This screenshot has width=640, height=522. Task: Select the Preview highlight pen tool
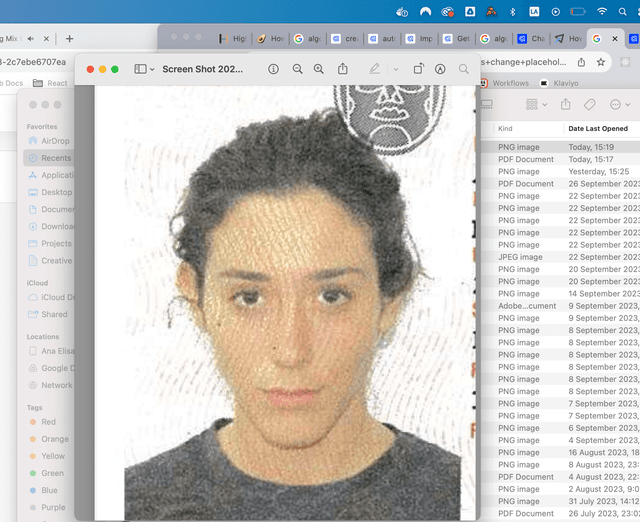[374, 69]
